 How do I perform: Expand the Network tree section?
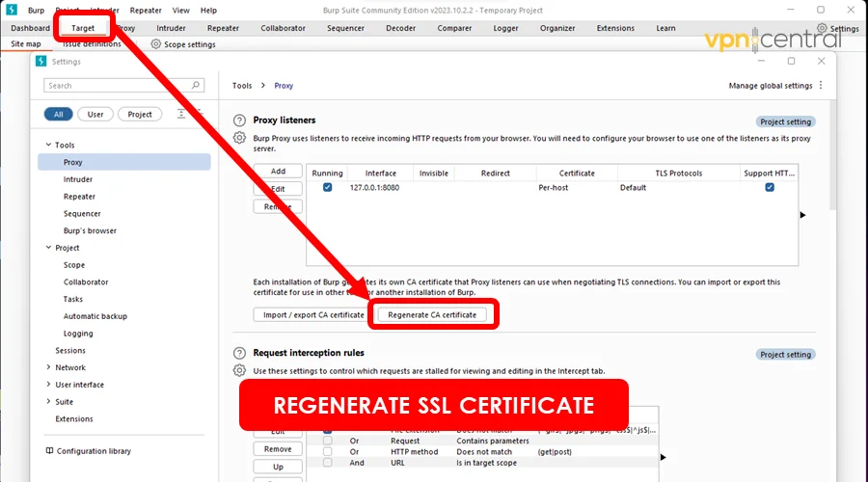(x=48, y=367)
